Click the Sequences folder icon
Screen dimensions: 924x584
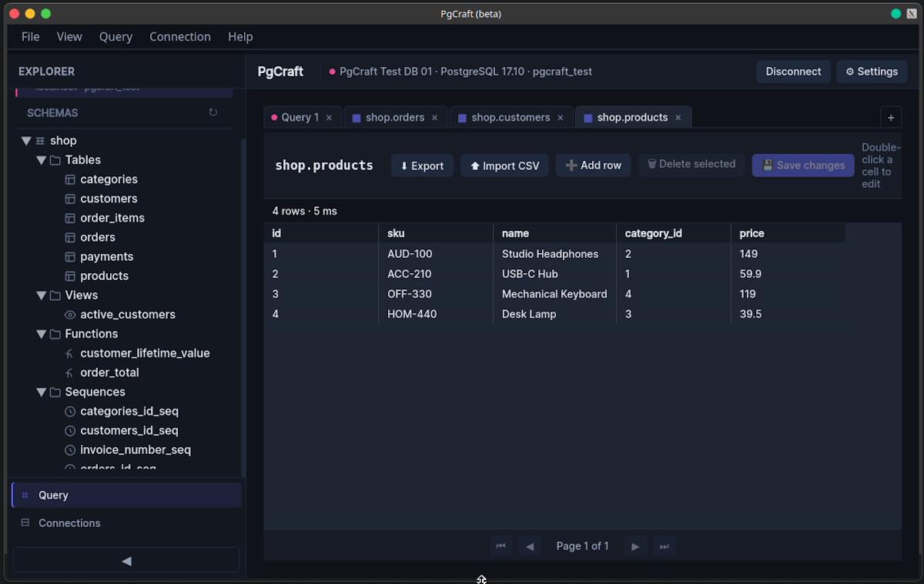[55, 392]
